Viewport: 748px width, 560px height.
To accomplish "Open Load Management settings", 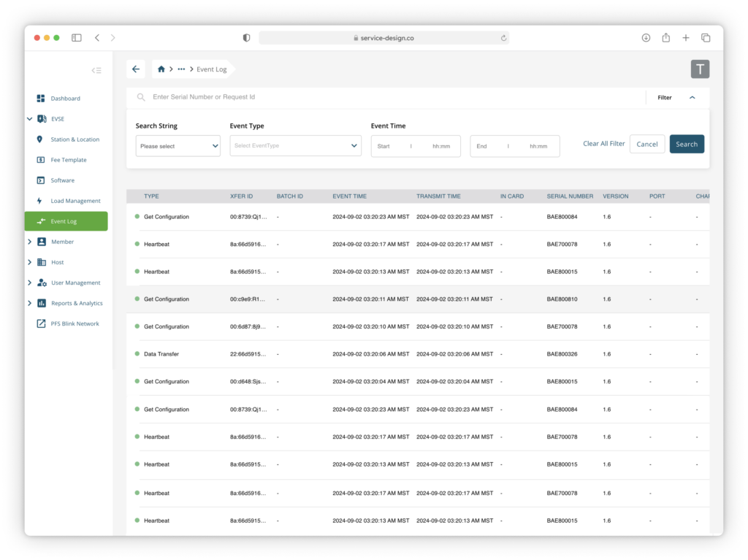I will 40,200.
